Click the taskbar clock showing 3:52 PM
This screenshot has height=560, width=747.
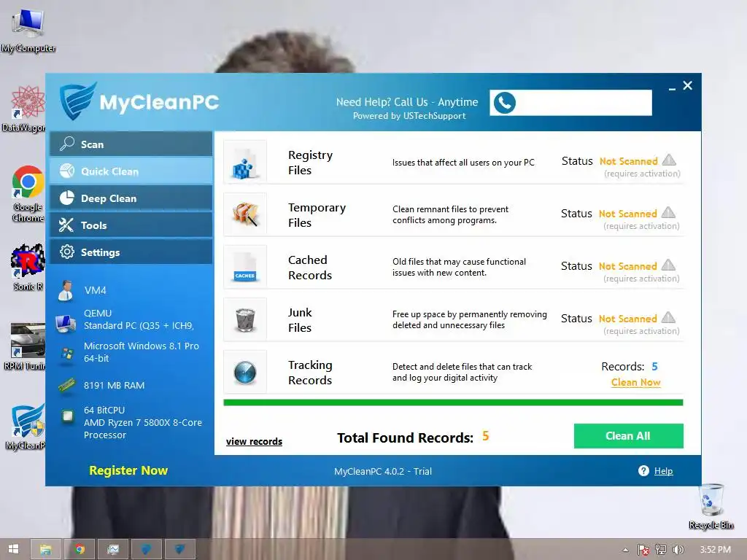715,550
